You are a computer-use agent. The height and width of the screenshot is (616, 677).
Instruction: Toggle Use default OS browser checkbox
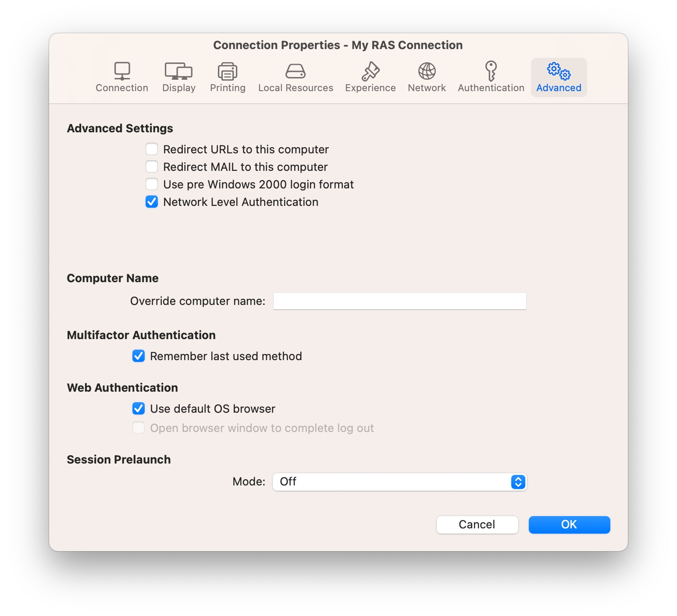coord(139,409)
